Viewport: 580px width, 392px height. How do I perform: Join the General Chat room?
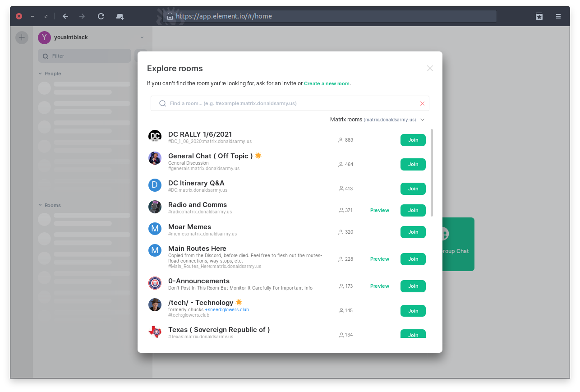coord(413,164)
